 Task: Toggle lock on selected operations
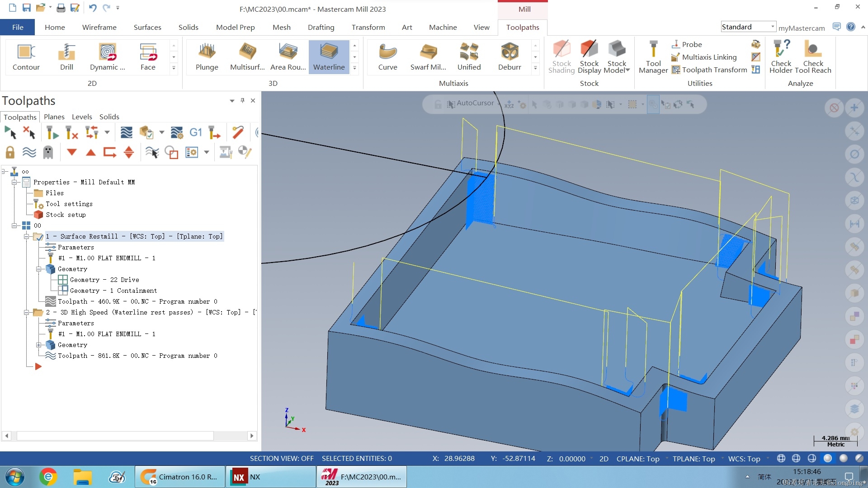click(10, 152)
